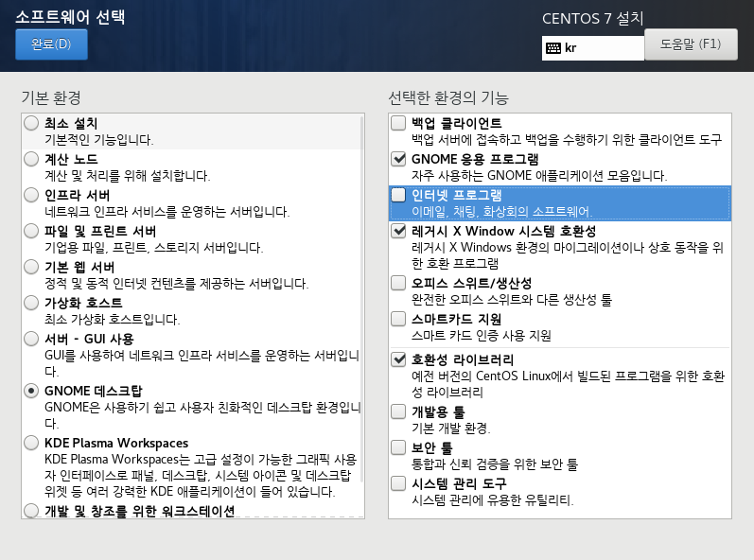Screen dimensions: 754x560
Task: Open the kr keyboard layout field
Action: [x=593, y=48]
